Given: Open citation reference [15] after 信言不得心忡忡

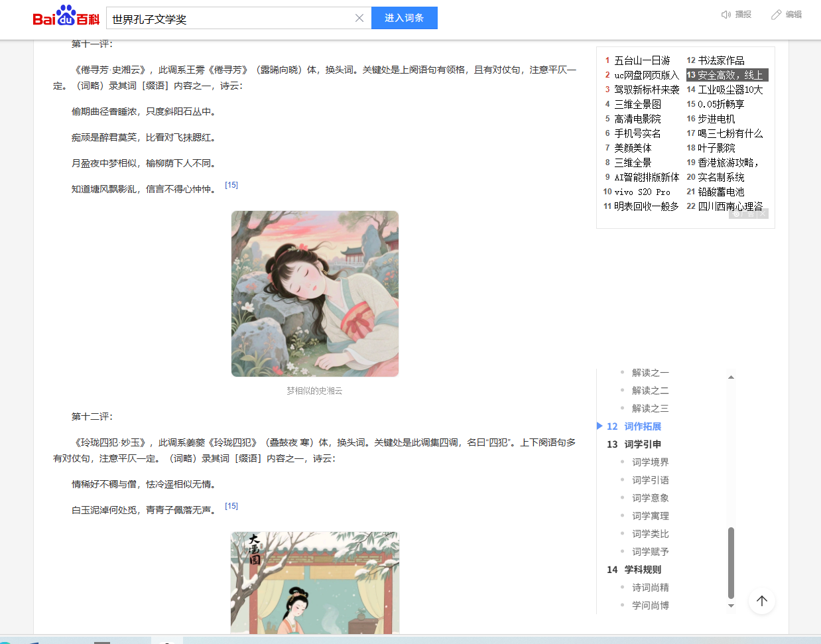Looking at the screenshot, I should point(231,185).
